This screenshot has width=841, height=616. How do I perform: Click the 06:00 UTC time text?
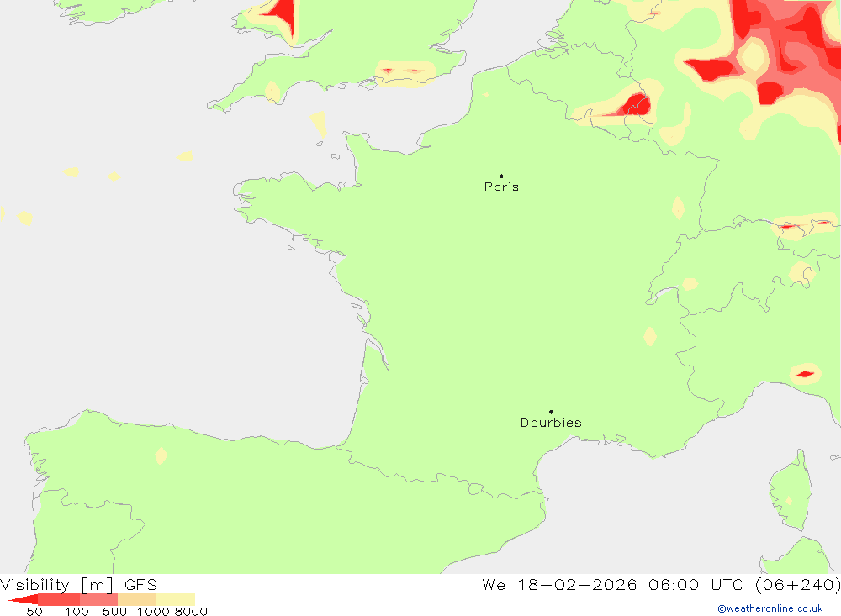pos(696,584)
